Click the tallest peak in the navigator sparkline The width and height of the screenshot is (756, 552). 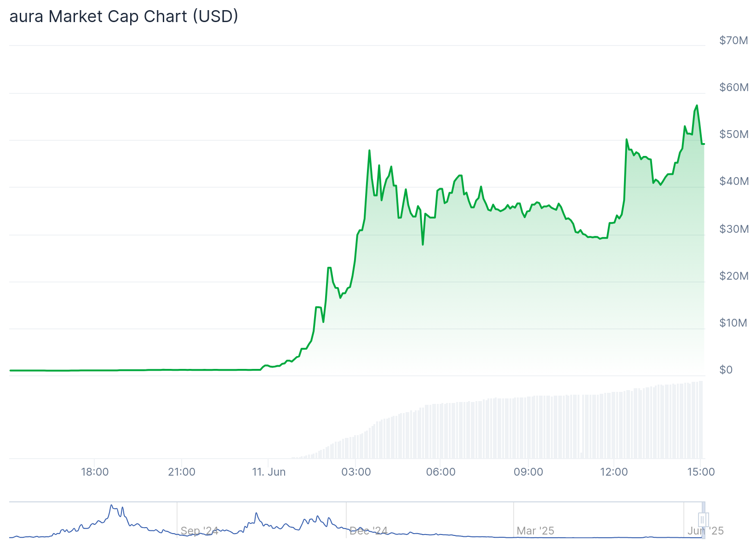(111, 506)
